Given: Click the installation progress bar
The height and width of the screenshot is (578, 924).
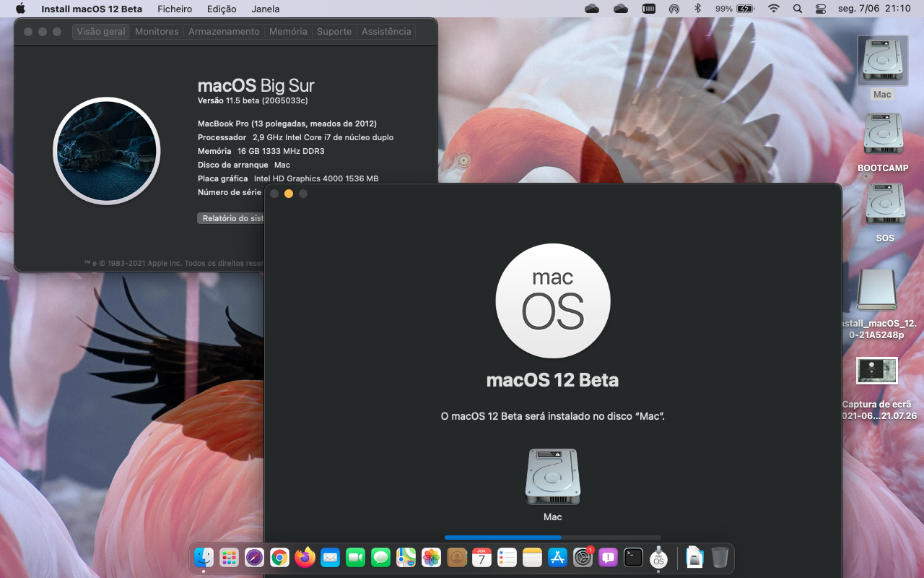Looking at the screenshot, I should click(553, 538).
